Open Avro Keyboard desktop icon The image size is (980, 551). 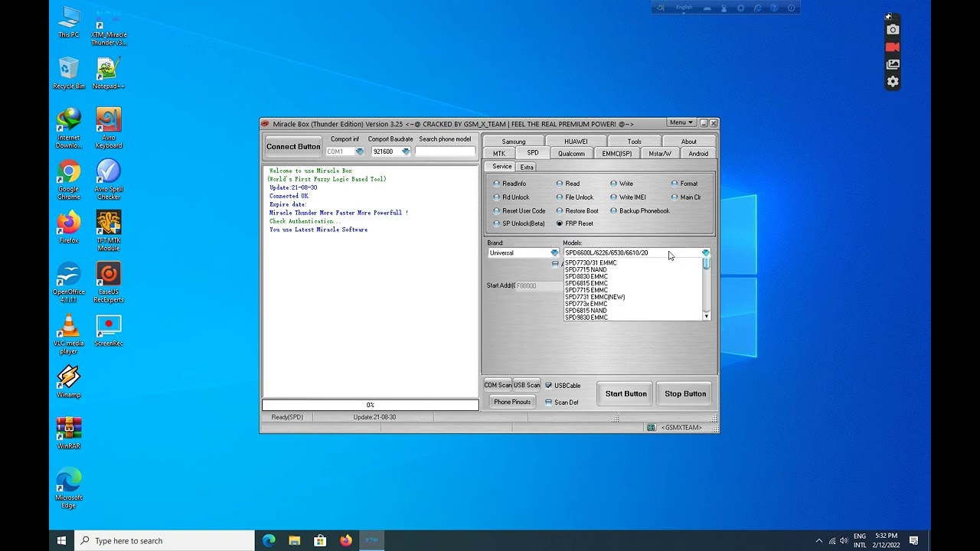click(109, 129)
